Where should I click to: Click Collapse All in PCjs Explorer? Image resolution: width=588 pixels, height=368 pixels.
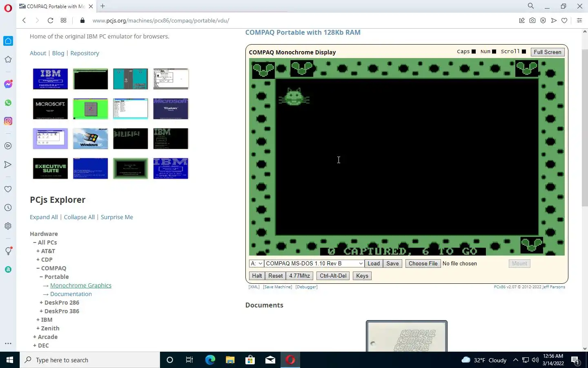[x=79, y=217]
